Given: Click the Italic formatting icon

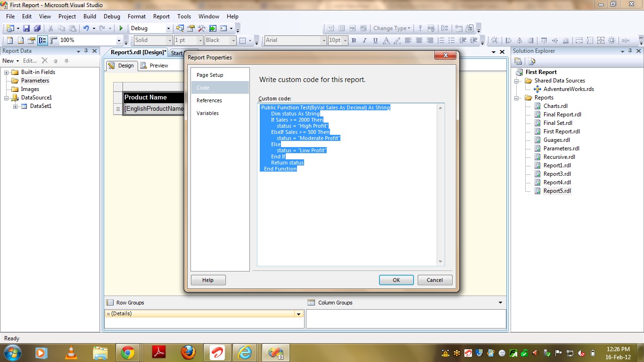Looking at the screenshot, I should (364, 41).
